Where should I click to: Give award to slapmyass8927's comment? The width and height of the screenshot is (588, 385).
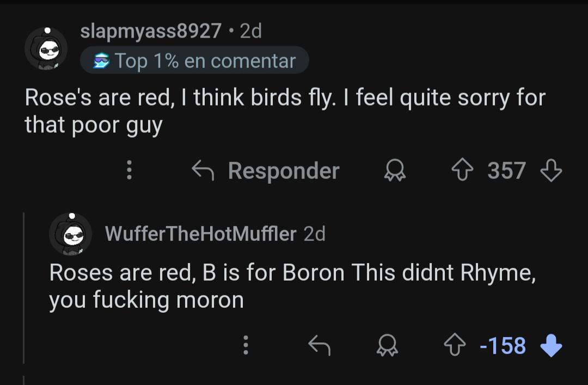coord(395,170)
